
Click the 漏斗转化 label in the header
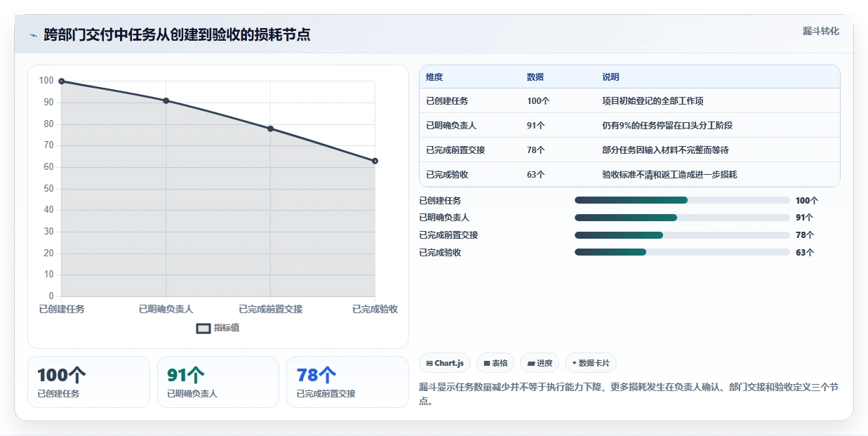pos(820,31)
